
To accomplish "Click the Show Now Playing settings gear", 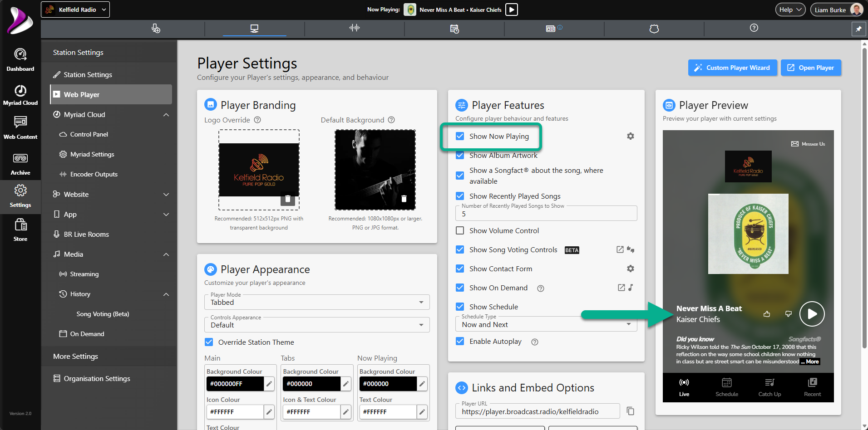I will [x=631, y=136].
